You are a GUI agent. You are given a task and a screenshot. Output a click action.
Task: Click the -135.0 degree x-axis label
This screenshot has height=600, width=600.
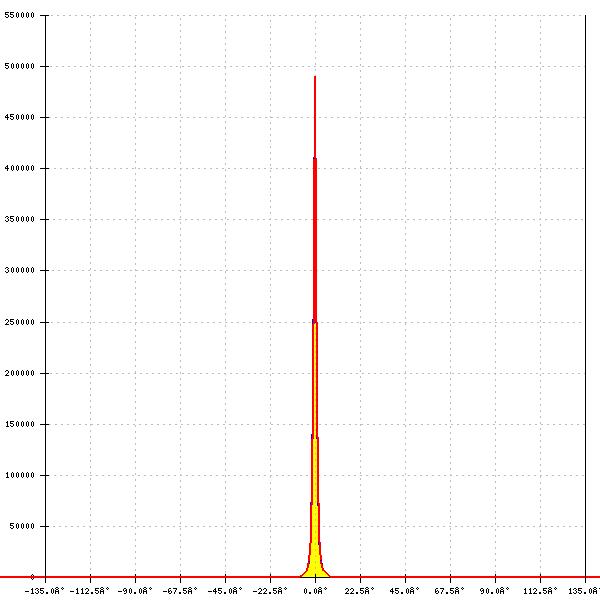(44, 591)
